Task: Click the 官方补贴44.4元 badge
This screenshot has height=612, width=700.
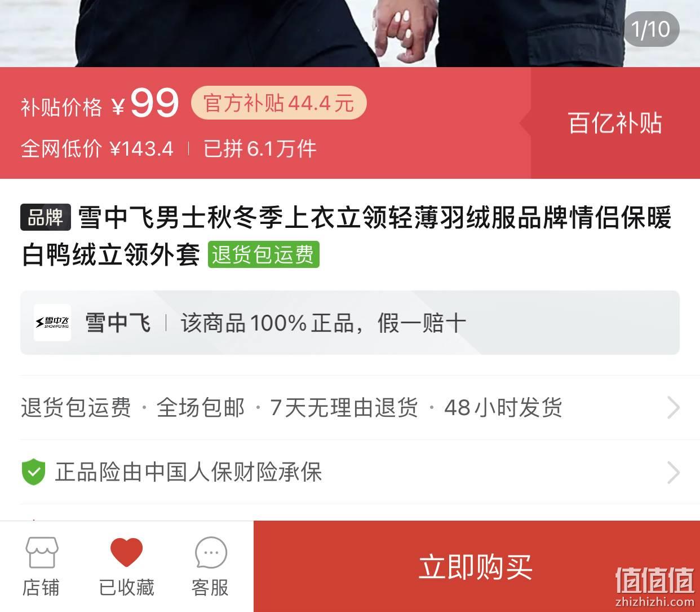Action: click(x=279, y=103)
